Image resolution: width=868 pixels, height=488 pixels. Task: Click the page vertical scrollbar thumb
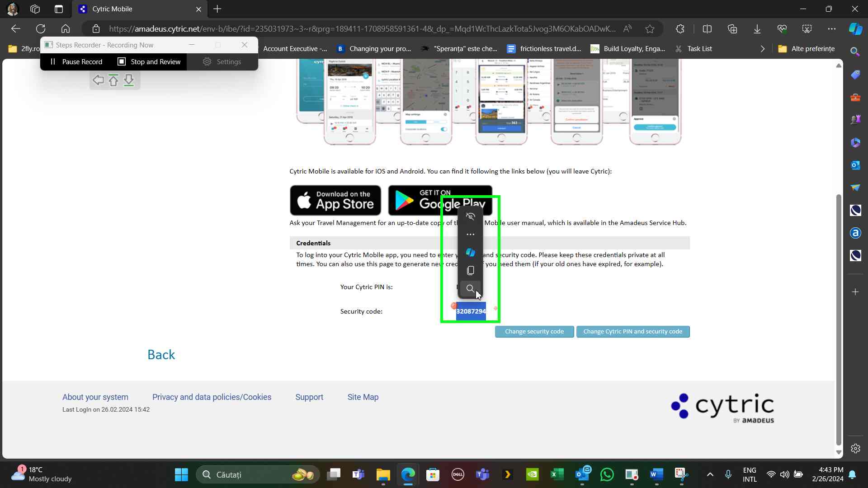[x=839, y=320]
